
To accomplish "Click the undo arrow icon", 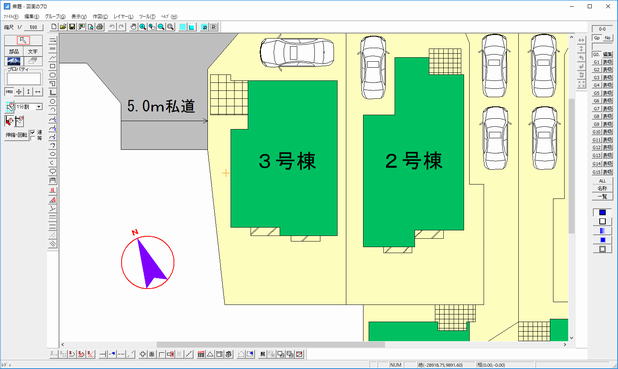I will 112,27.
